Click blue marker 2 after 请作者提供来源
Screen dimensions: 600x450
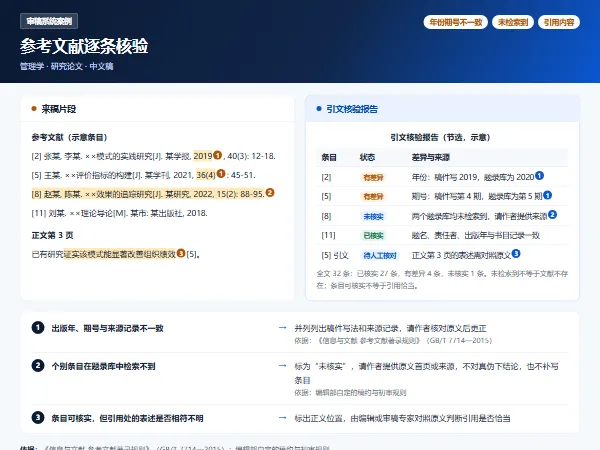pos(552,215)
